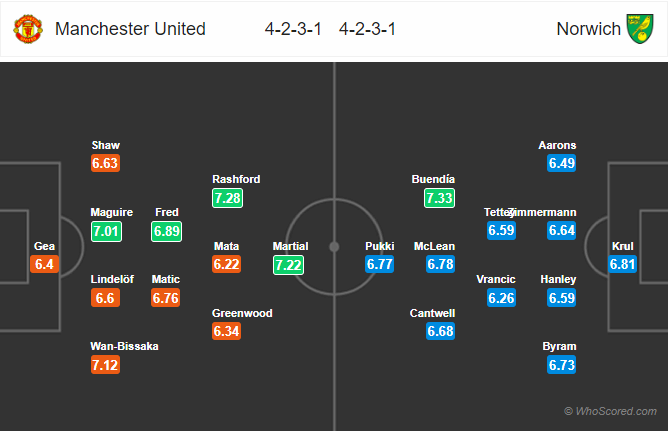Click the Manchester United crest icon
668x431 pixels.
(28, 29)
